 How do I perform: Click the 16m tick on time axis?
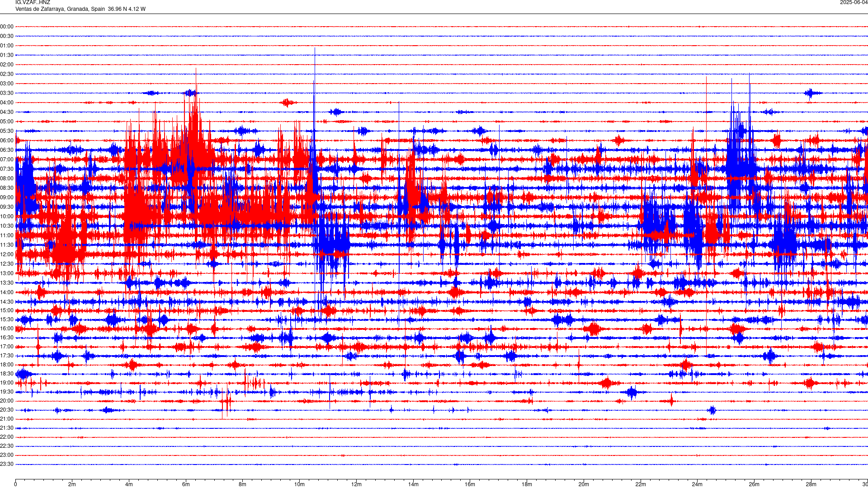coord(470,484)
